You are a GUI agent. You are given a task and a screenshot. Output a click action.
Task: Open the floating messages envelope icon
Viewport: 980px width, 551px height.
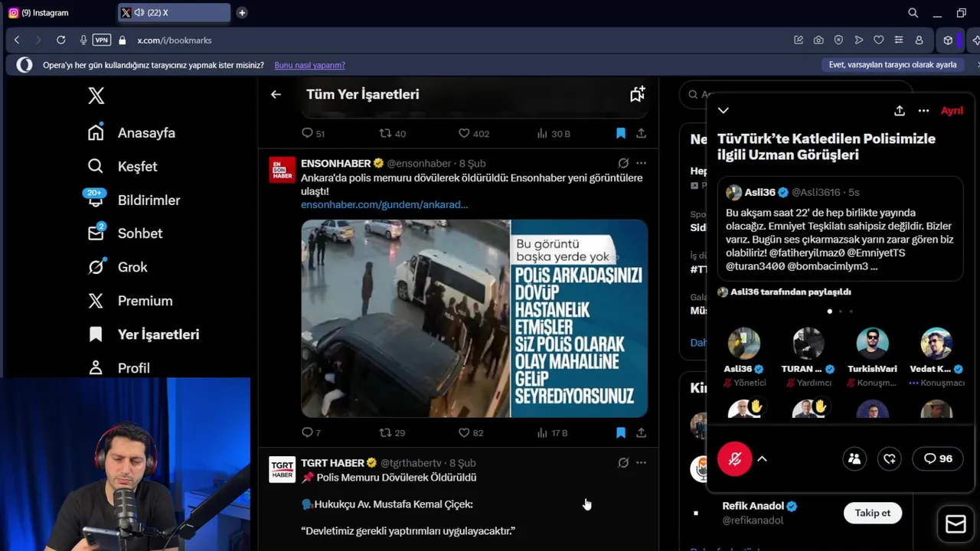tap(955, 523)
